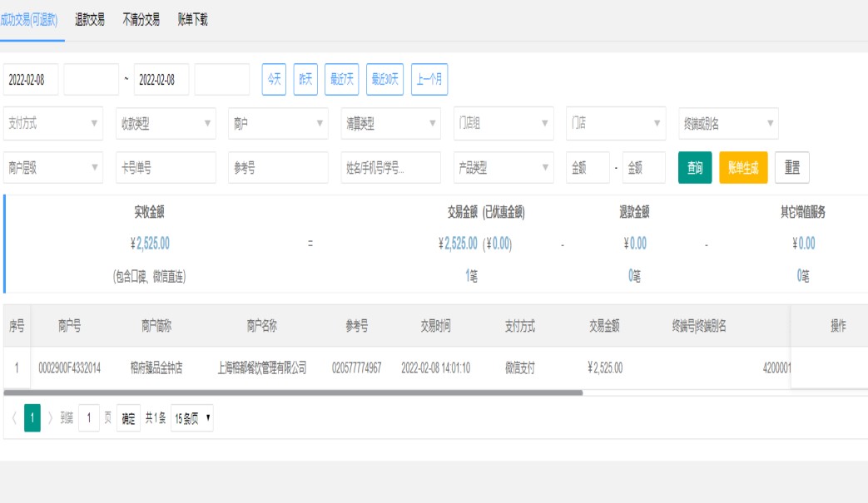
Task: Expand the 支付方式 dropdown
Action: pyautogui.click(x=53, y=124)
